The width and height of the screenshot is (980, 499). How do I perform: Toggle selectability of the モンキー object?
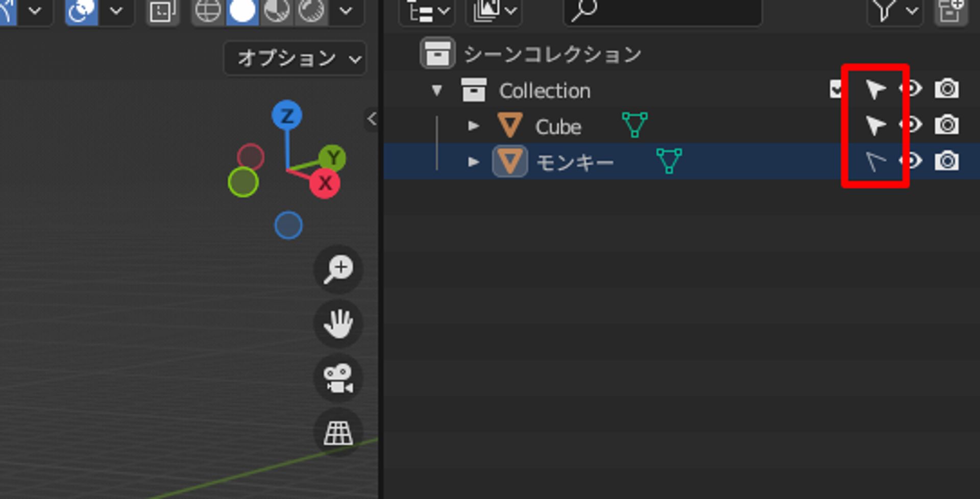click(x=875, y=161)
